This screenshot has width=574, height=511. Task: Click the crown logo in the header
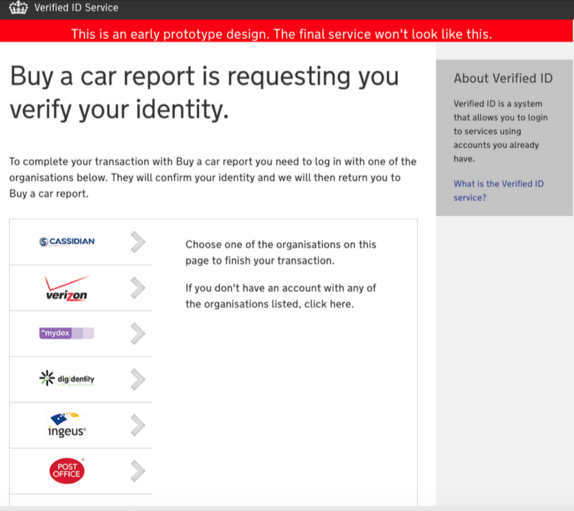click(18, 8)
